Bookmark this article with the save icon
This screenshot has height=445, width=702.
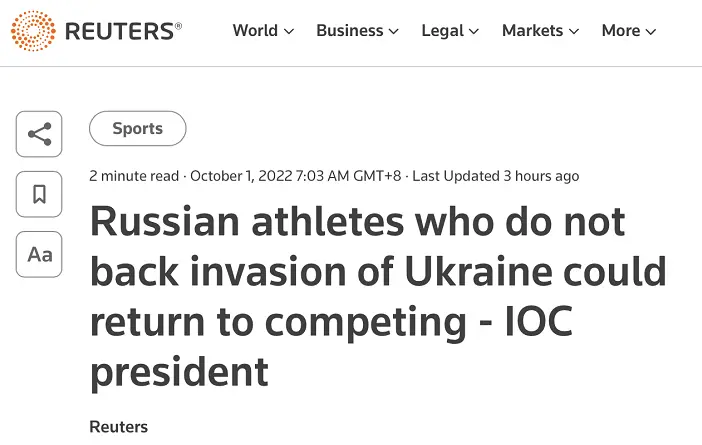39,194
